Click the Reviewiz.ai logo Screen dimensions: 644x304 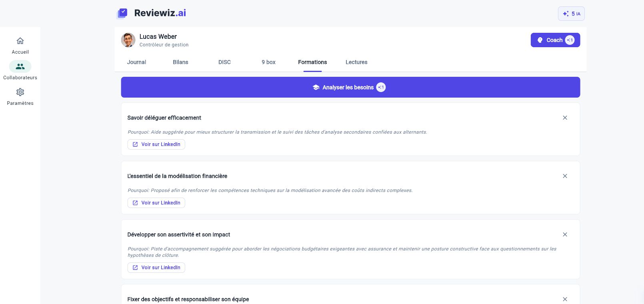151,13
